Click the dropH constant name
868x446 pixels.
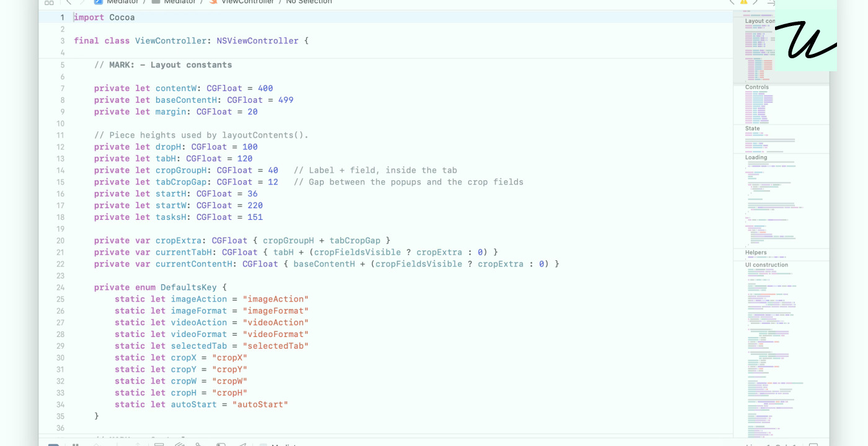coord(169,147)
